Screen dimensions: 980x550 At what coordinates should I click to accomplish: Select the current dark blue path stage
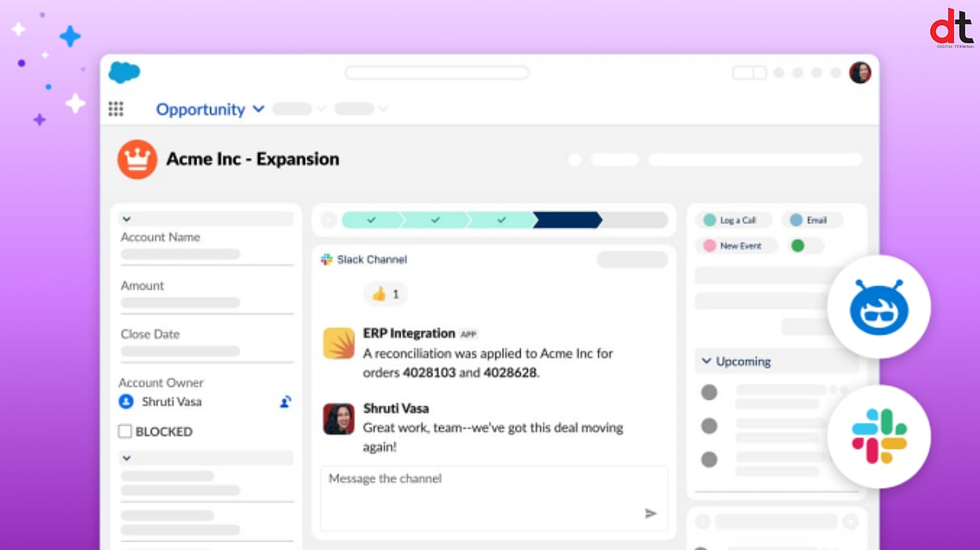coord(568,220)
